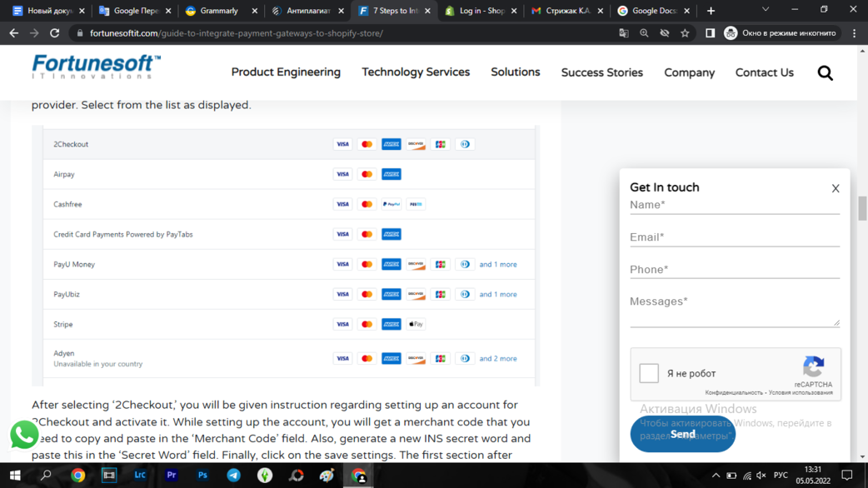
Task: Open the zoom magnifier in address bar
Action: 644,33
